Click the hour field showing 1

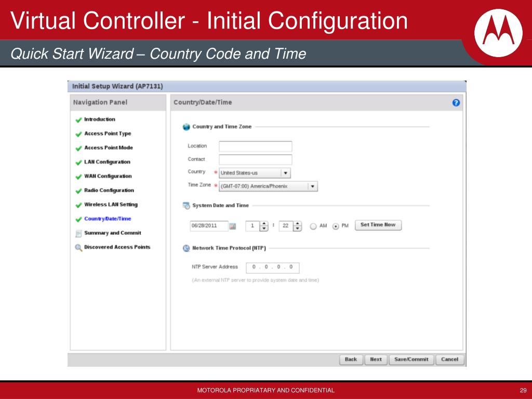pyautogui.click(x=253, y=226)
